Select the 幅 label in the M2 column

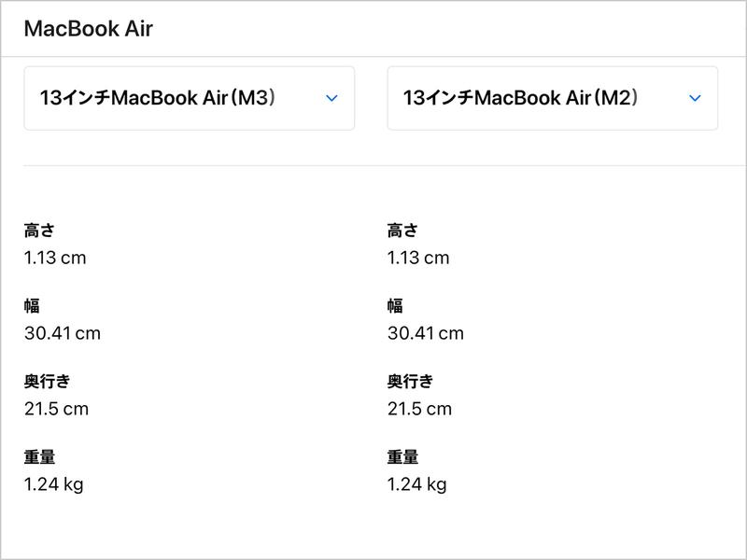click(x=395, y=306)
